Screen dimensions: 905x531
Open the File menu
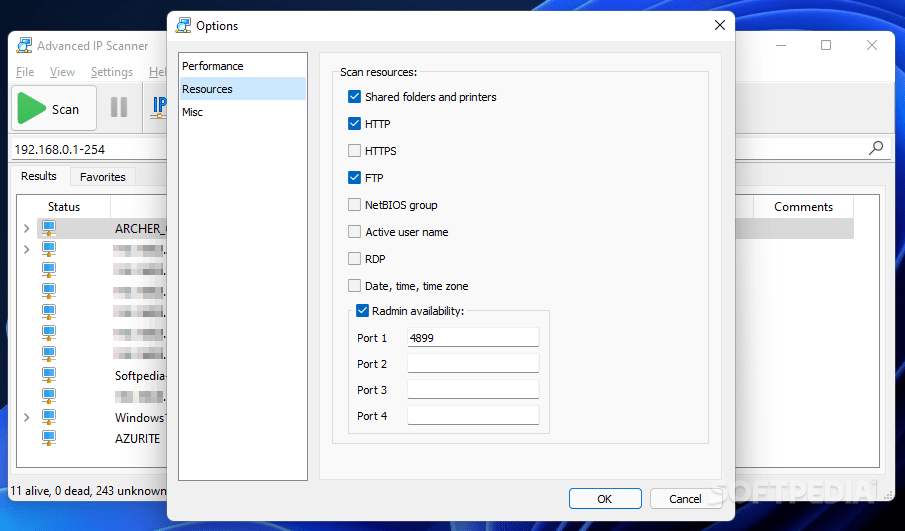25,72
